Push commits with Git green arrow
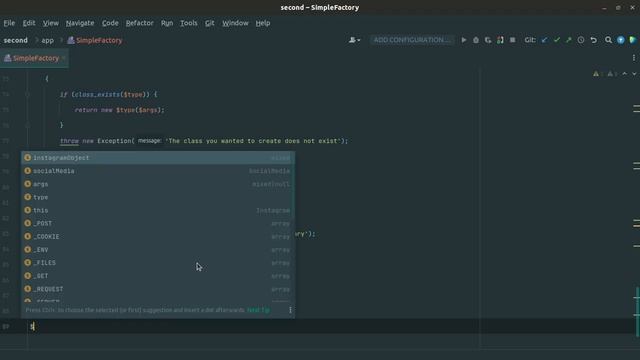Screen dimensions: 640x360 [569, 40]
